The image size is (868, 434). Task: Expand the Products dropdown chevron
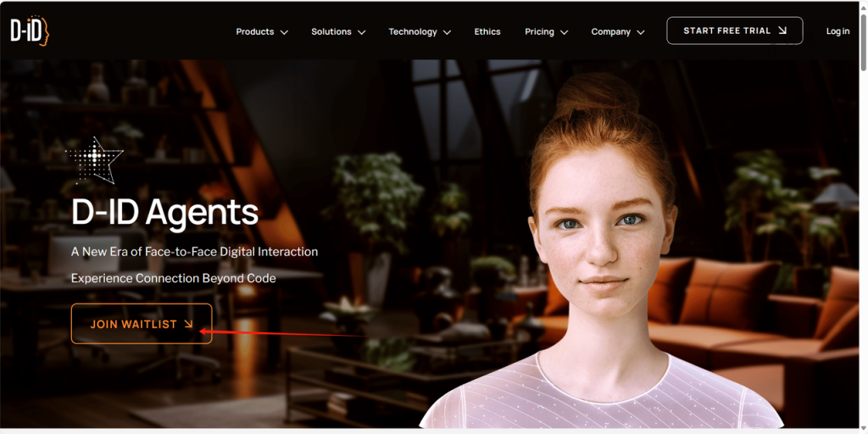point(284,32)
